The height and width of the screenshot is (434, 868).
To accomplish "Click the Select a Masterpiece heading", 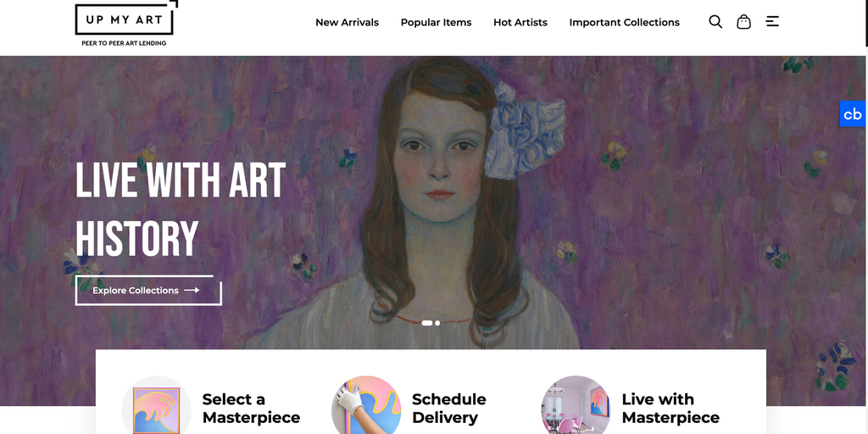I will 251,409.
